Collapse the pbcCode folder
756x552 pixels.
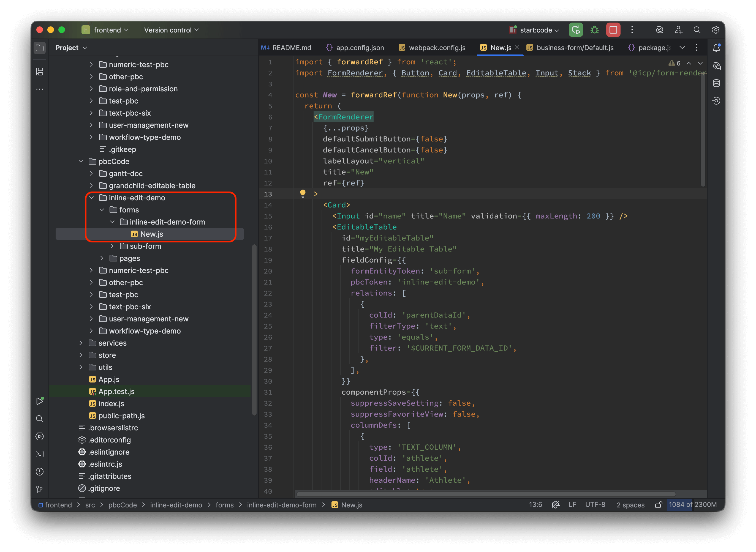(x=81, y=161)
